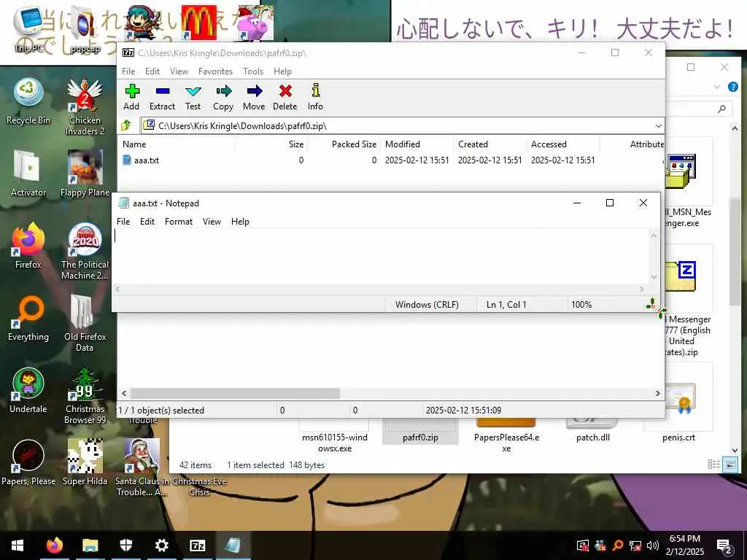The height and width of the screenshot is (560, 747).
Task: Sort 7-Zip list by Packed Size column
Action: 344,144
